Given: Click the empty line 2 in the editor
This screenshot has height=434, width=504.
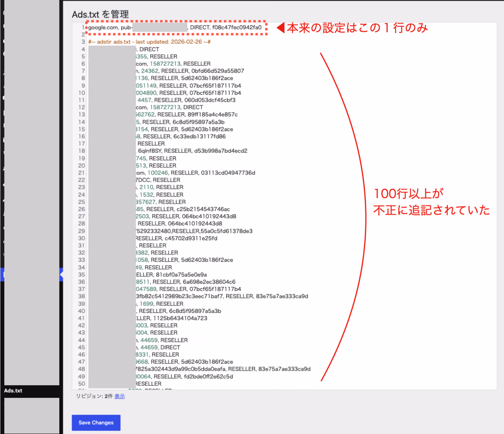Looking at the screenshot, I should click(291, 35).
